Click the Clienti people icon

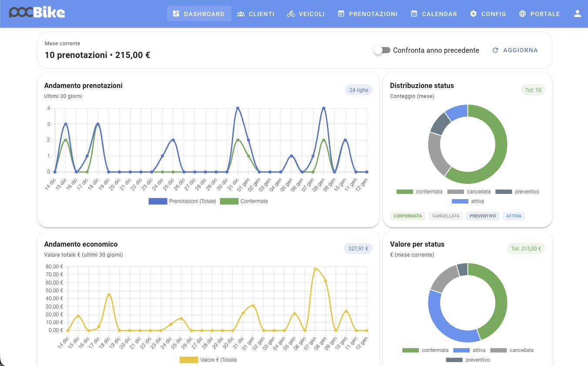241,14
